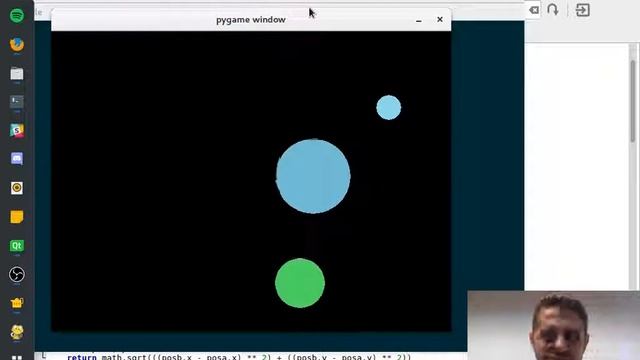The width and height of the screenshot is (640, 360).
Task: Click the exit arrow toolbar icon
Action: (582, 10)
